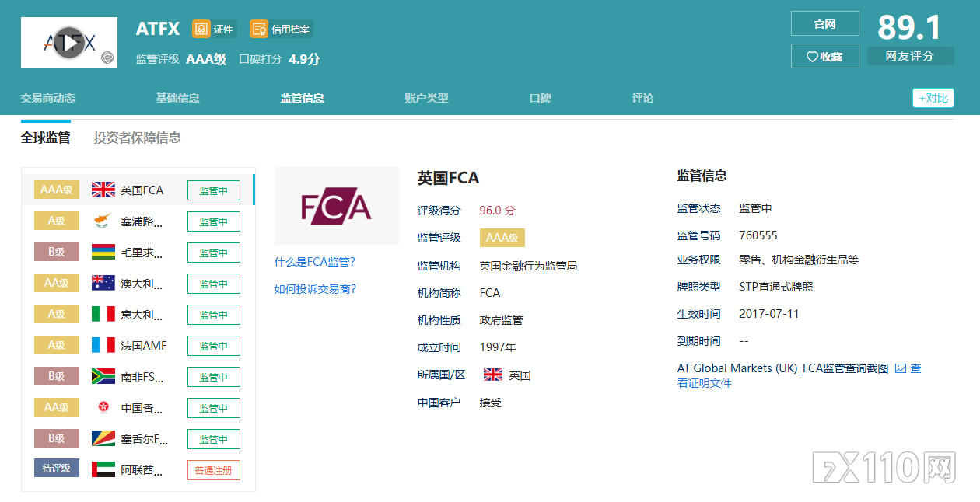980x502 pixels.
Task: Click the AAA级 badge next to 监管评级
Action: (502, 238)
